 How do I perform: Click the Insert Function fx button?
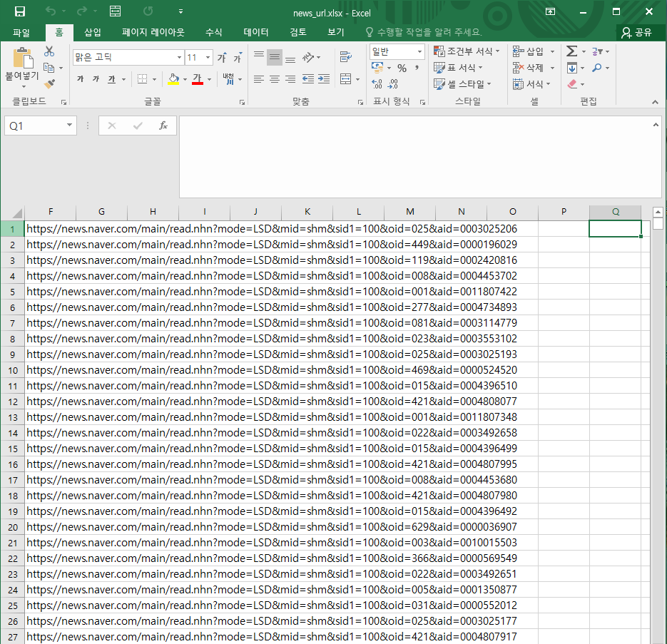pos(163,126)
